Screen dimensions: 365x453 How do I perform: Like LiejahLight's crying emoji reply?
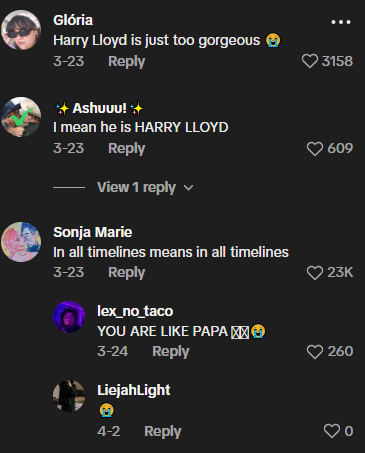pos(332,431)
